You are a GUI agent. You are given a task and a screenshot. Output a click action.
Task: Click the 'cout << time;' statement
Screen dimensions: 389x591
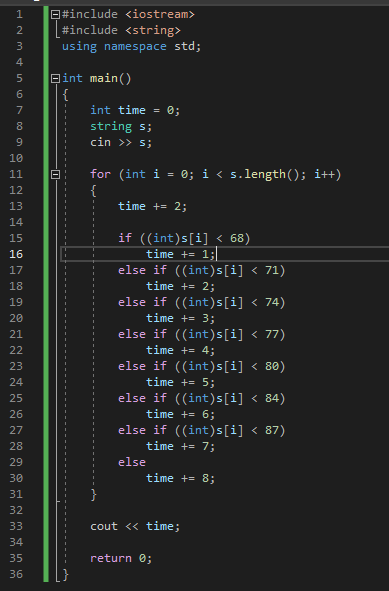(x=135, y=526)
